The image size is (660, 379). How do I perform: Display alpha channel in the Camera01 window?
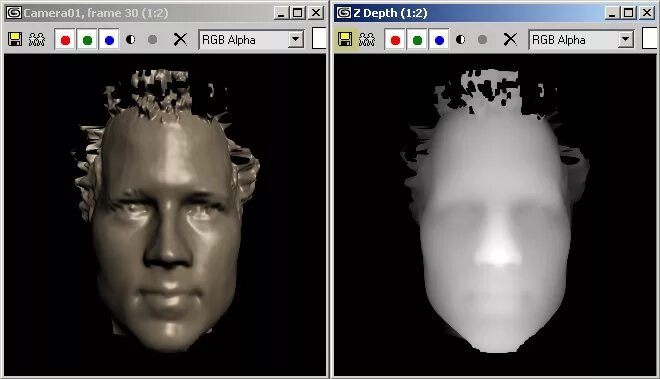click(x=130, y=40)
